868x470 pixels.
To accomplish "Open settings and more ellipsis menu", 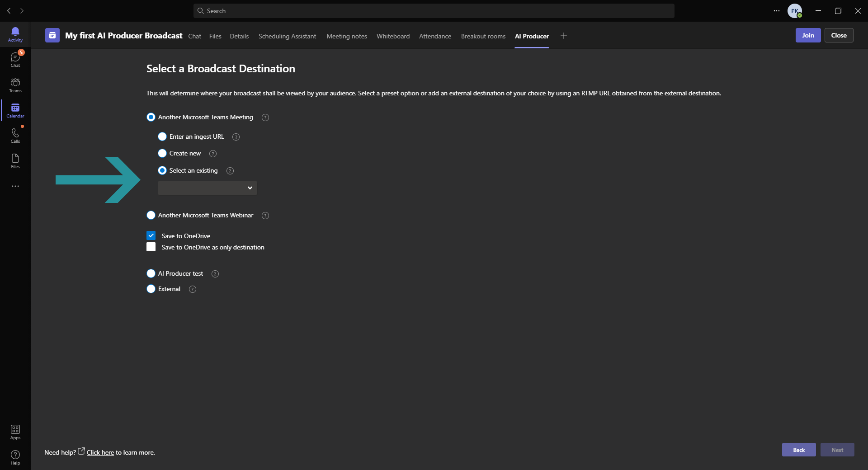I will coord(777,11).
